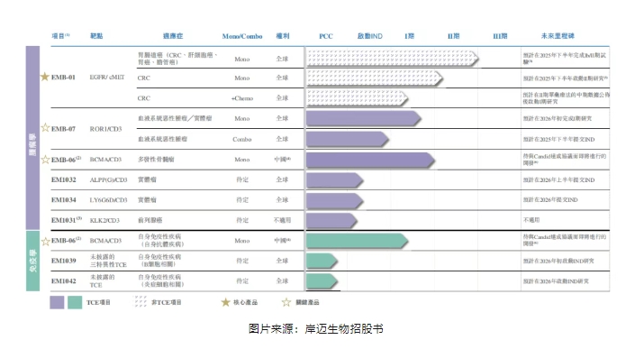Click the dotted progress arrow for EMB-01 +Chemo
Screen dimensions: 644x349
point(358,98)
